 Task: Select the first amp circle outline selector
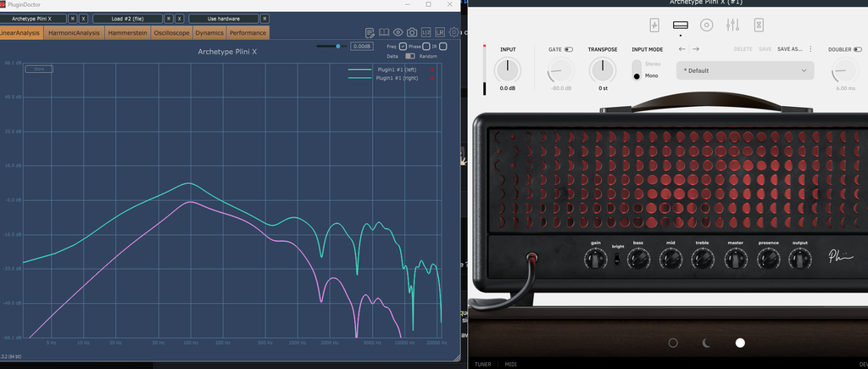point(673,343)
